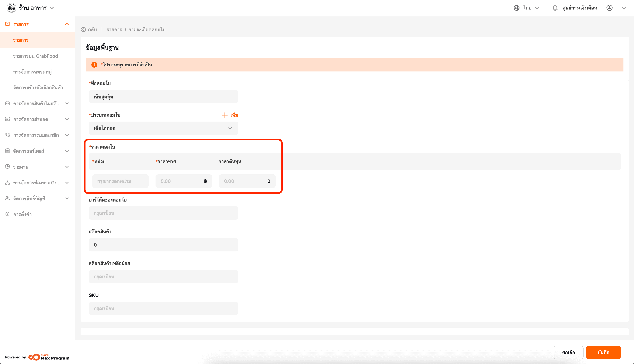Click the orange plus icon beside เพิ่ม
The width and height of the screenshot is (634, 364).
[225, 115]
